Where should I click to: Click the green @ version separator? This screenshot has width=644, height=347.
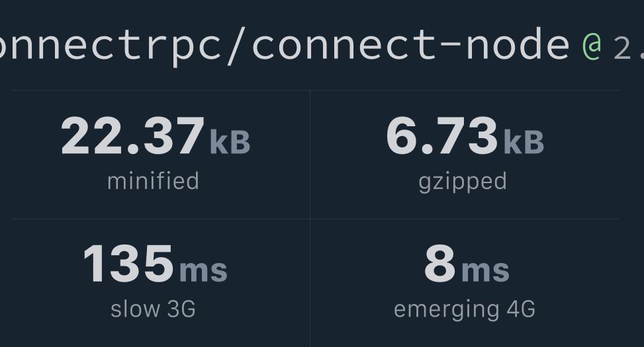coord(592,46)
